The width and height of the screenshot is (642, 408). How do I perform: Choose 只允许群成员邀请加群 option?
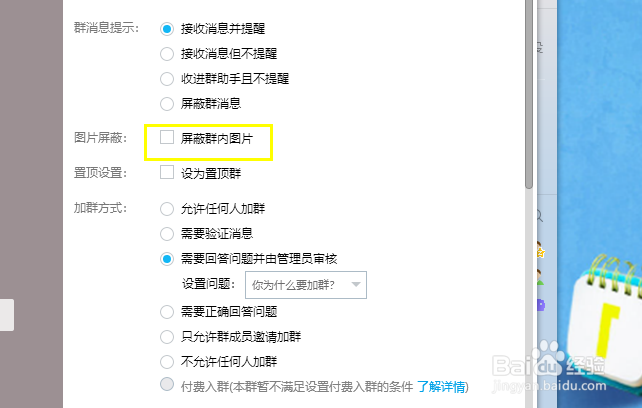tap(167, 337)
